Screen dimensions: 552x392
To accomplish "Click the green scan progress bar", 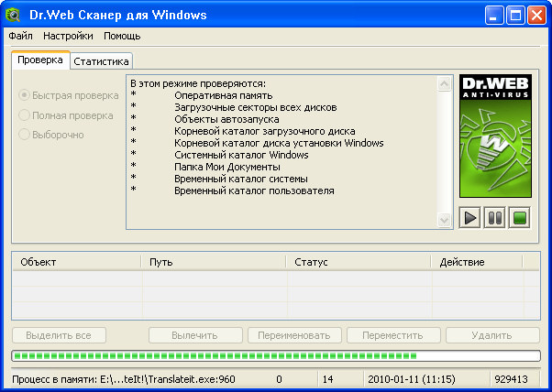I will click(x=276, y=355).
